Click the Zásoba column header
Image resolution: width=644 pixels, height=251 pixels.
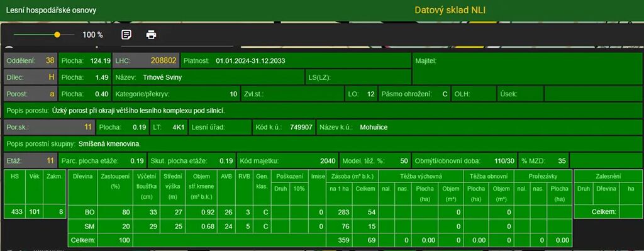click(352, 176)
